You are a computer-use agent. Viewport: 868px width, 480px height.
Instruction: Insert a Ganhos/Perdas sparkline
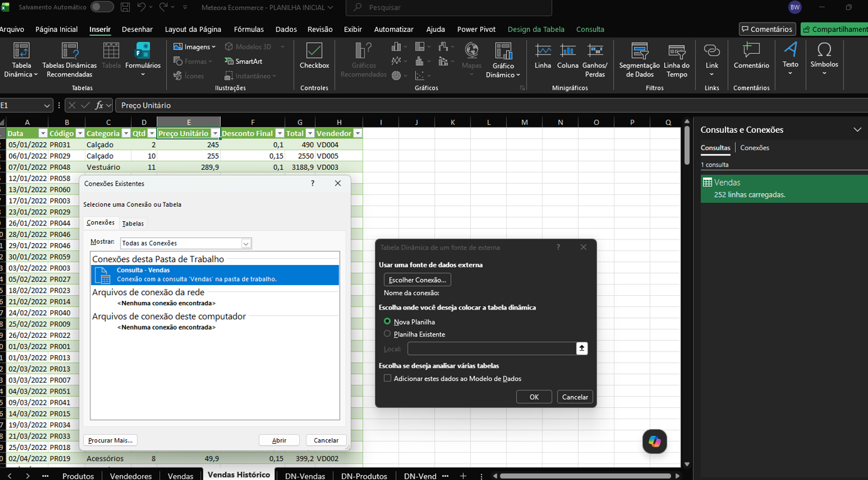[x=595, y=60]
